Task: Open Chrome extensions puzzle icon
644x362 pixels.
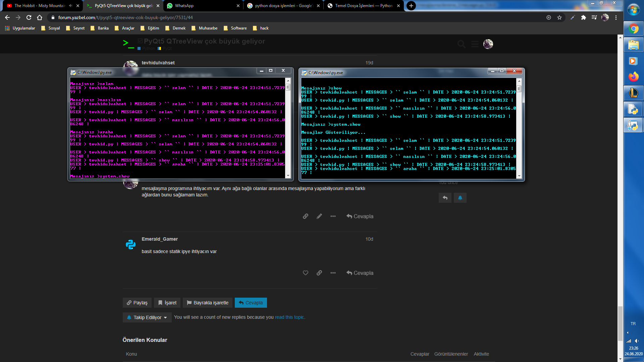Action: (583, 17)
